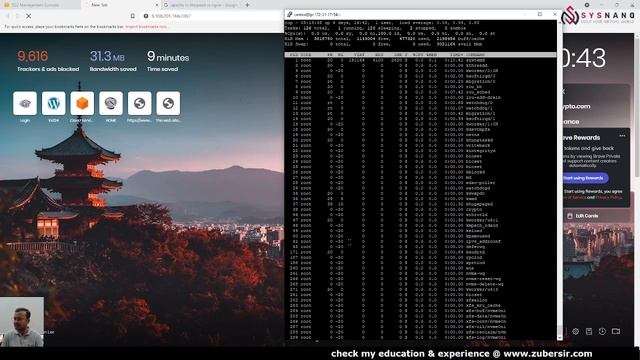
Task: Focus the browser address bar
Action: (210, 16)
